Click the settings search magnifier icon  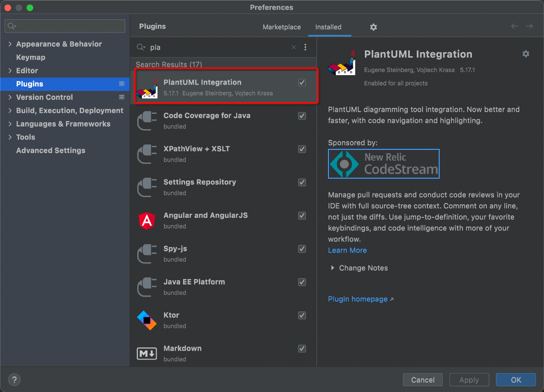(12, 26)
